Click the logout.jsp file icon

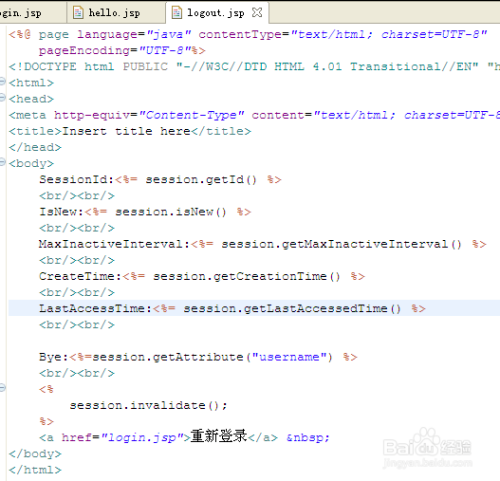click(x=177, y=13)
